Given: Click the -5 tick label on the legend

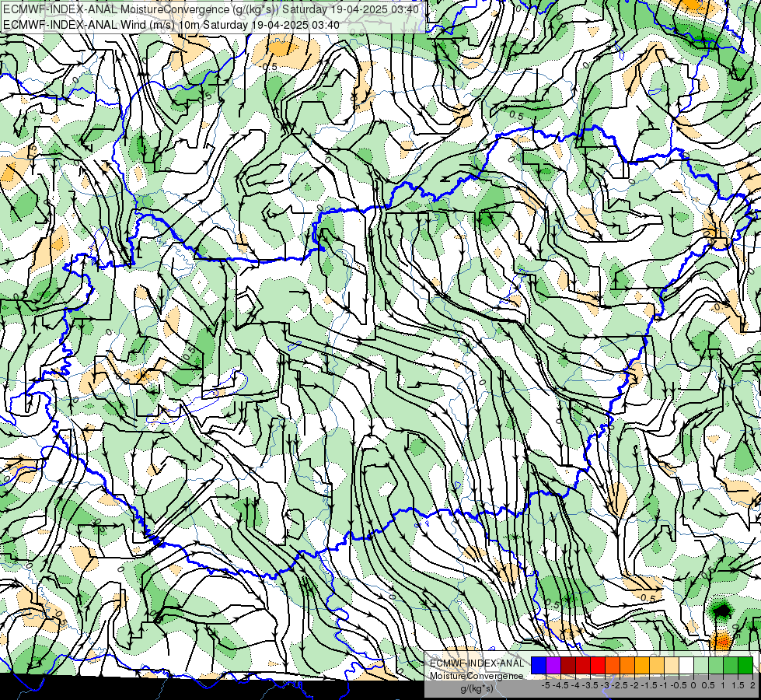Looking at the screenshot, I should (x=546, y=685).
